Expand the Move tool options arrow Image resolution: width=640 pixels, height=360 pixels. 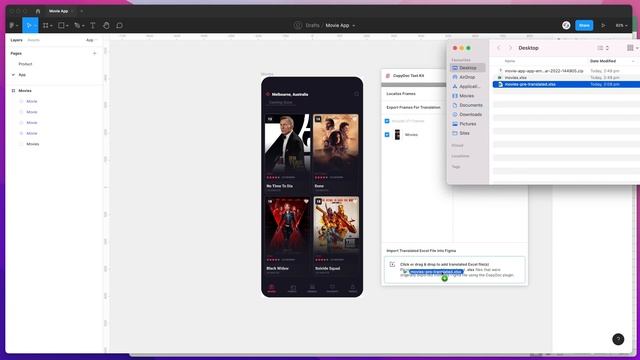[36, 26]
